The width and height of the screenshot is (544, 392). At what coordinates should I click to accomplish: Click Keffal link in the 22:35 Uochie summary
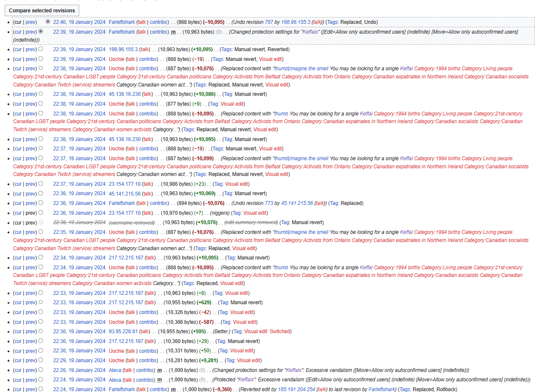[406, 232]
